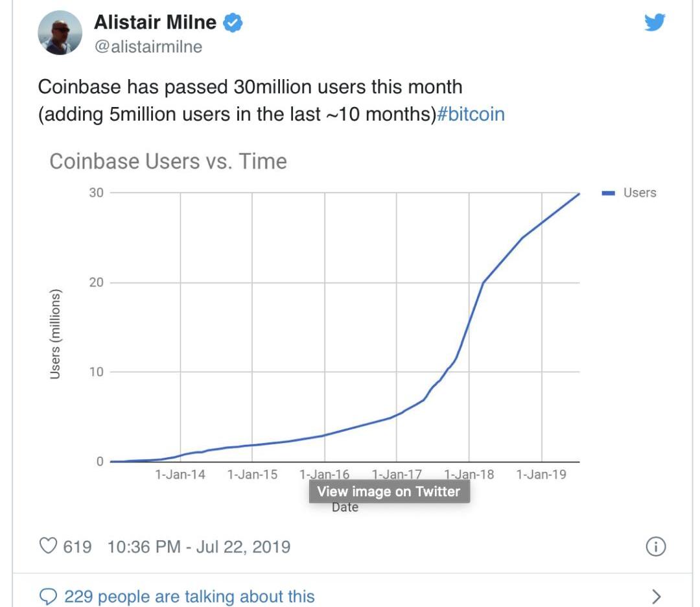The height and width of the screenshot is (607, 700).
Task: Click the tweet timestamp Jul 22, 2019
Action: pos(198,547)
